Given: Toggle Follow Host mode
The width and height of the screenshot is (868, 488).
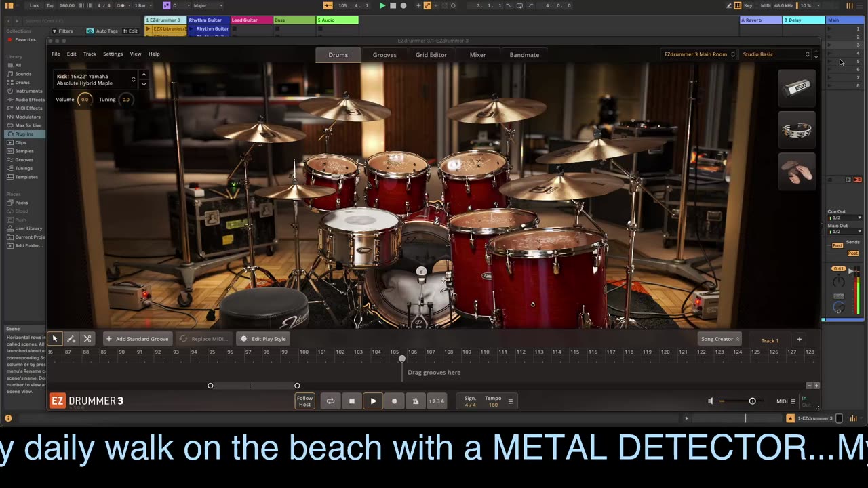Looking at the screenshot, I should pos(305,401).
